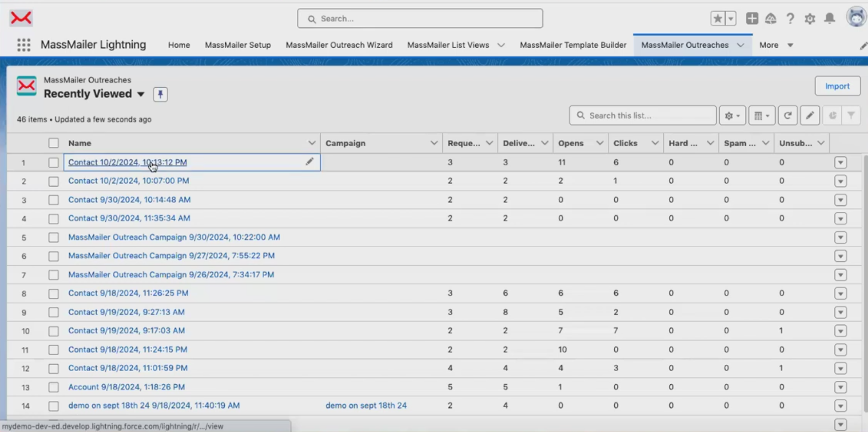
Task: Check the box for Account 9/18/2024, 1:18:26 PM
Action: (54, 387)
